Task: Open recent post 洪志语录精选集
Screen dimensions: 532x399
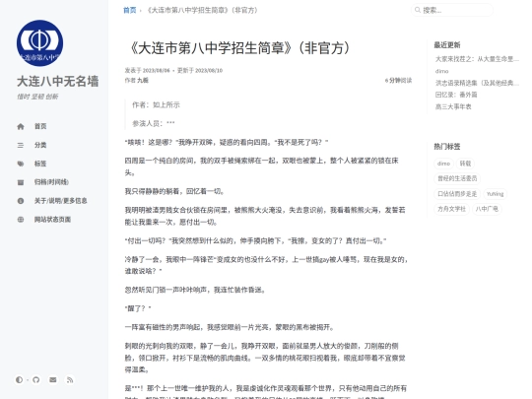Action: click(x=477, y=83)
